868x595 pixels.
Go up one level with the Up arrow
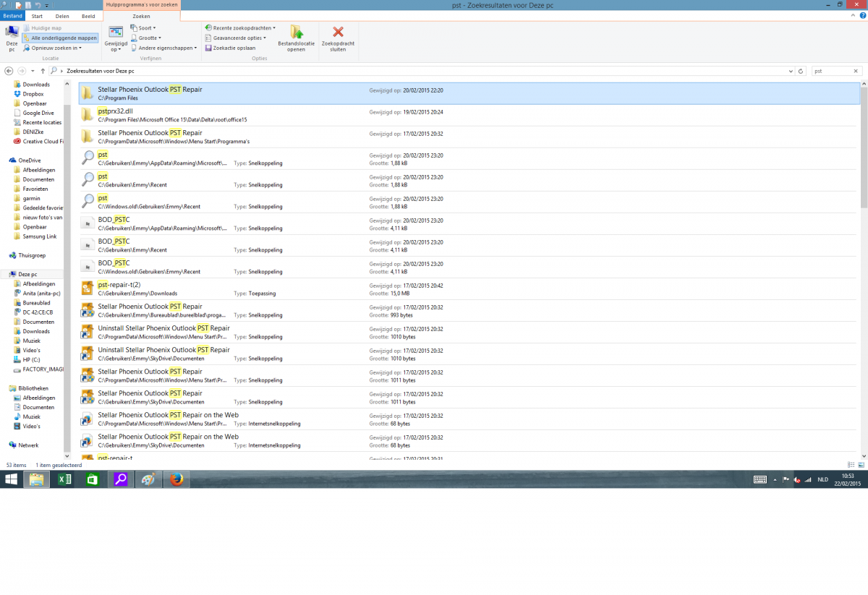43,71
